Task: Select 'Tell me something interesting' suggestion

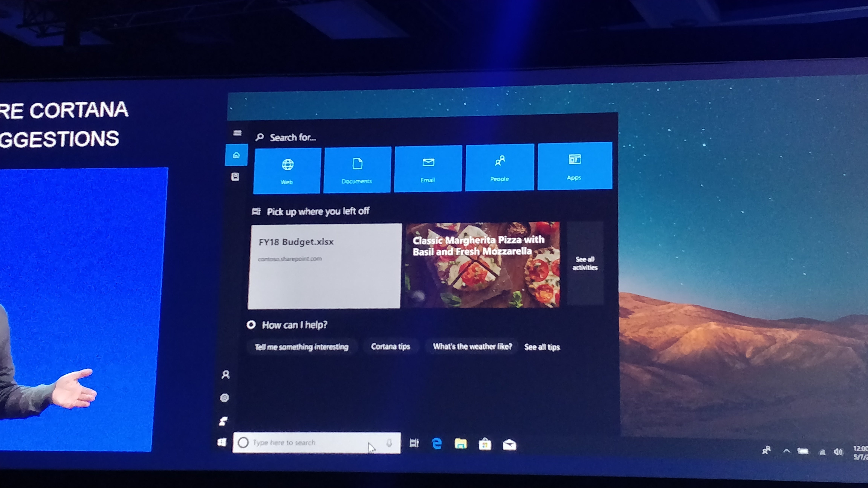Action: click(x=302, y=347)
